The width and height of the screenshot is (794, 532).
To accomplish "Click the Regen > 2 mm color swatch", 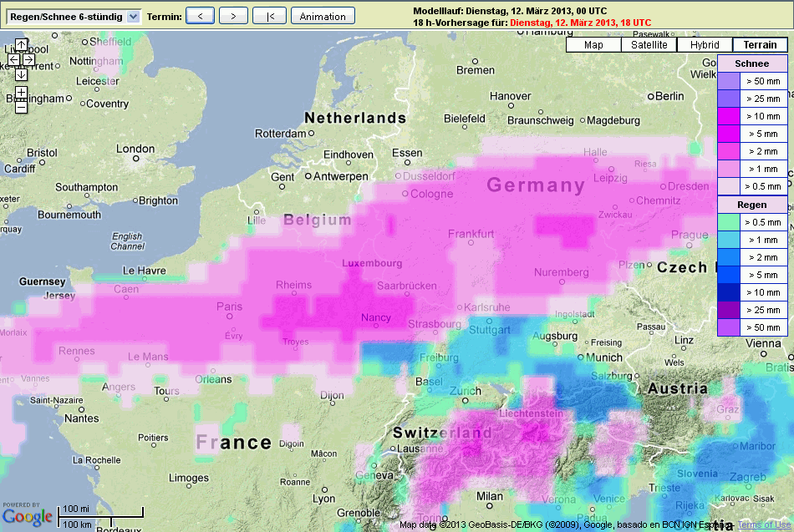I will click(729, 257).
